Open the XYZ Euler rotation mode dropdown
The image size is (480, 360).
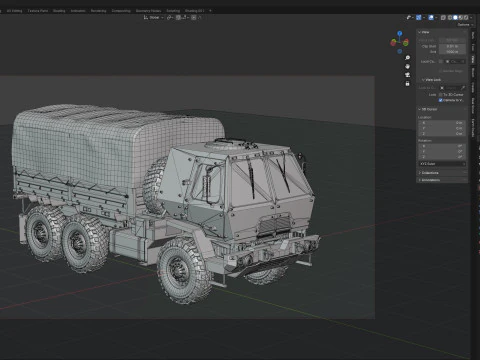coord(442,164)
